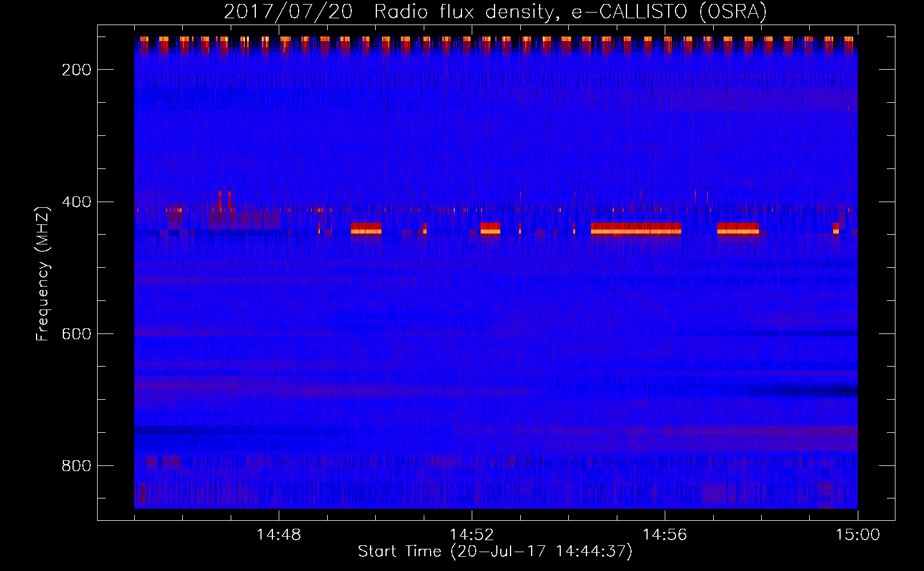
Task: Click the 'Start Time (20-Jul-17 14:44:37)' axis label
Action: coord(495,552)
